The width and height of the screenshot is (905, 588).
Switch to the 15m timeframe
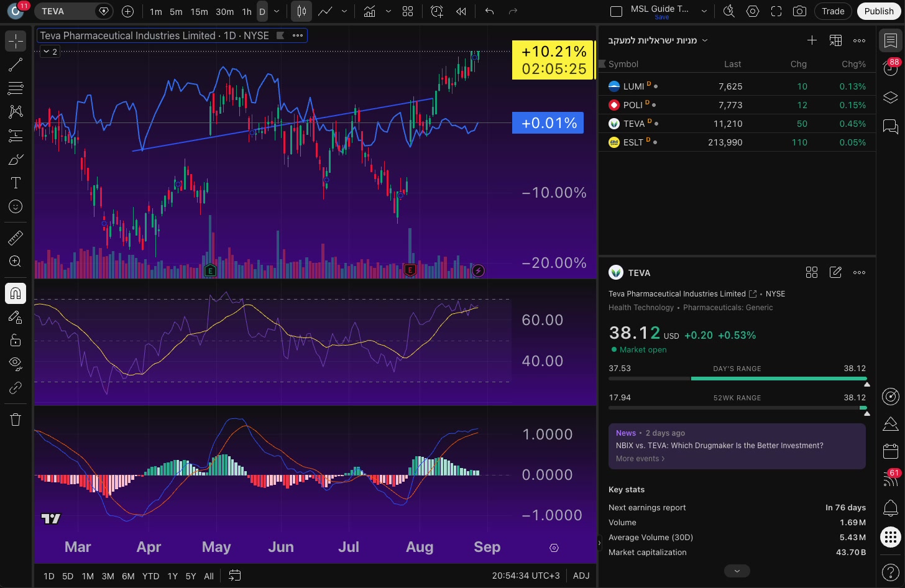pyautogui.click(x=199, y=11)
